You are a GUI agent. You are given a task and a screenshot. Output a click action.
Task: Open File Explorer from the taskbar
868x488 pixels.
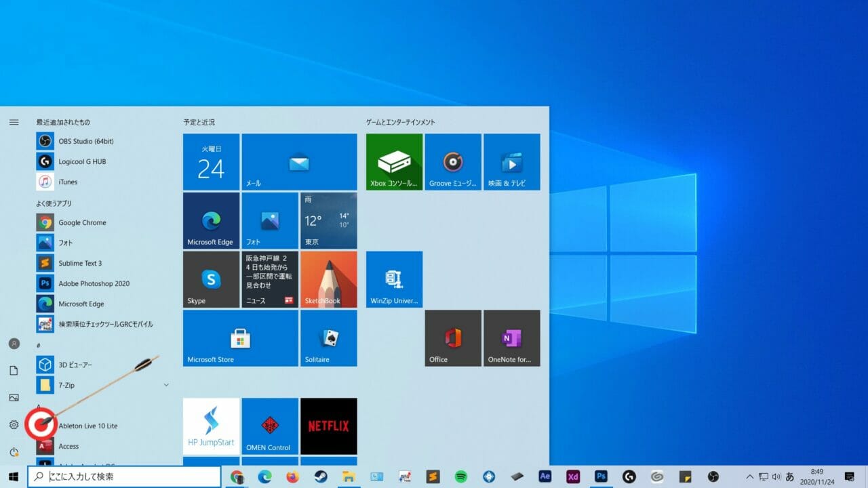pos(349,476)
